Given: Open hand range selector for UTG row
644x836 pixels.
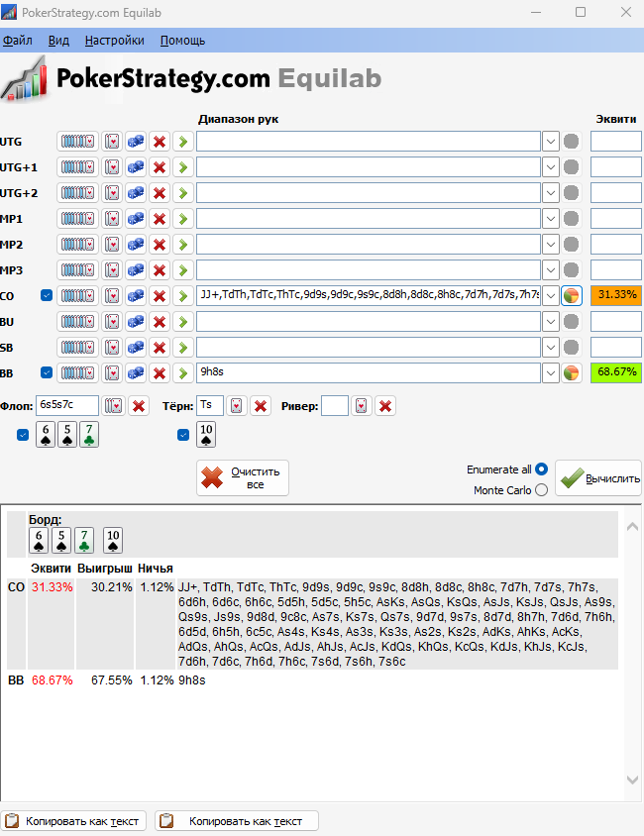Looking at the screenshot, I should tap(78, 142).
